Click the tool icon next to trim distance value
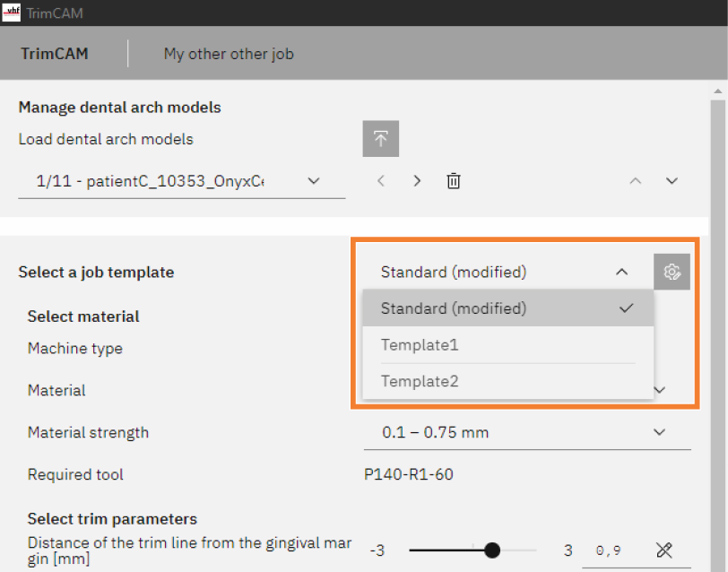The image size is (728, 572). coord(664,550)
